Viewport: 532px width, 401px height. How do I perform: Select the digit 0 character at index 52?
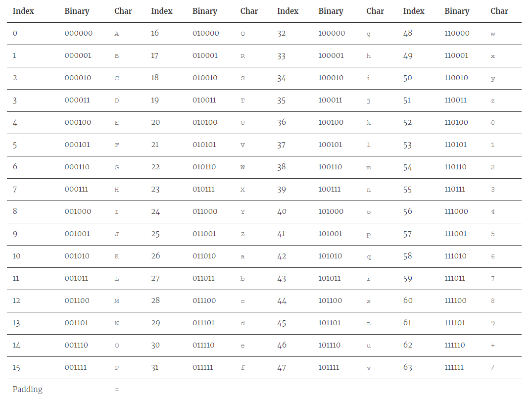pyautogui.click(x=492, y=122)
